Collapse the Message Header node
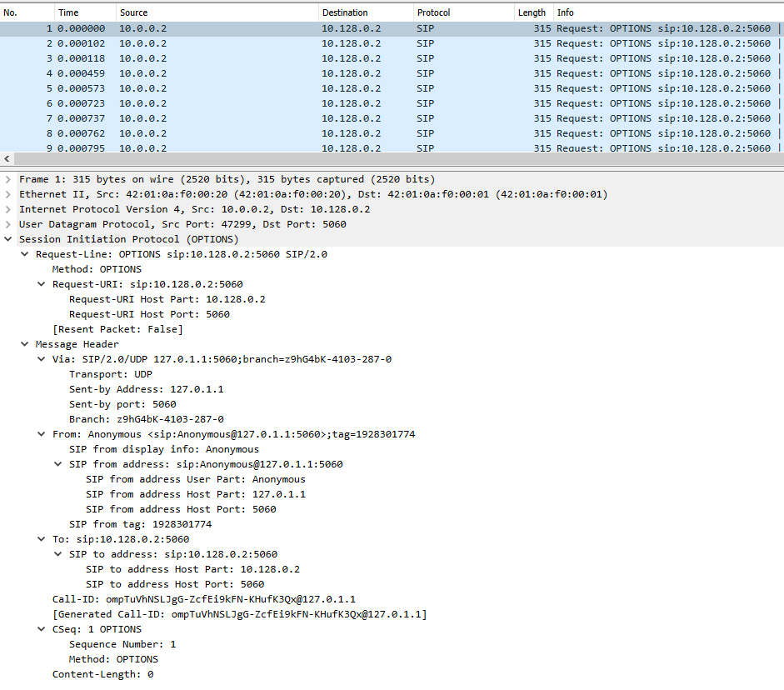This screenshot has width=784, height=690. [24, 344]
